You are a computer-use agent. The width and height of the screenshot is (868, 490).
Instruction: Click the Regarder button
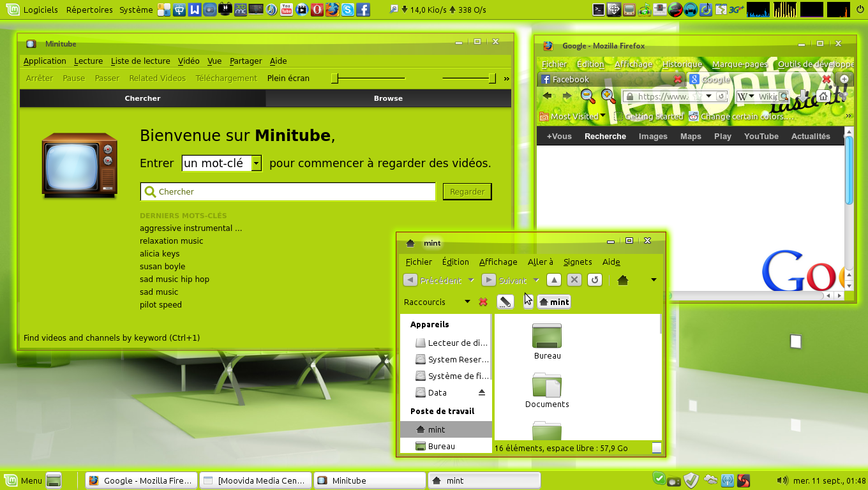tap(467, 191)
